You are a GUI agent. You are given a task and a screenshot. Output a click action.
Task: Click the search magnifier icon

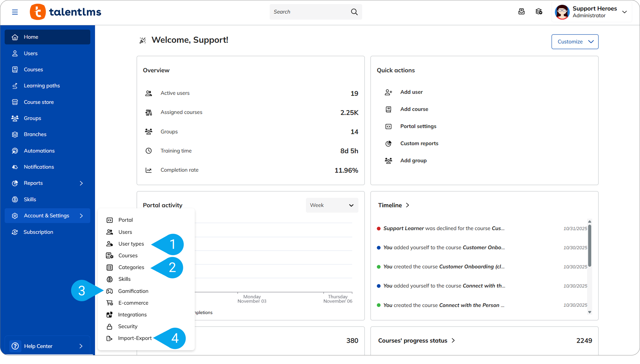tap(354, 12)
